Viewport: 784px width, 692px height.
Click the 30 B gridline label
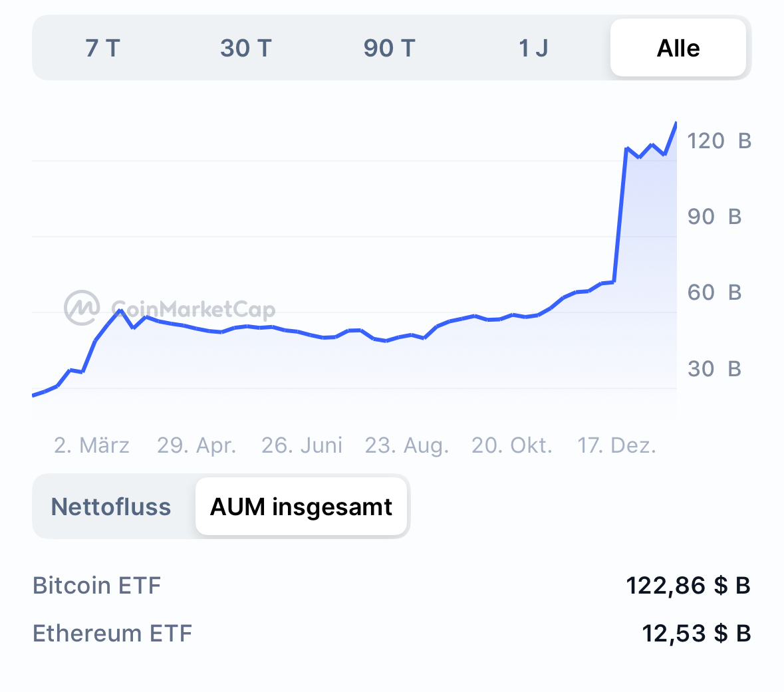[714, 369]
